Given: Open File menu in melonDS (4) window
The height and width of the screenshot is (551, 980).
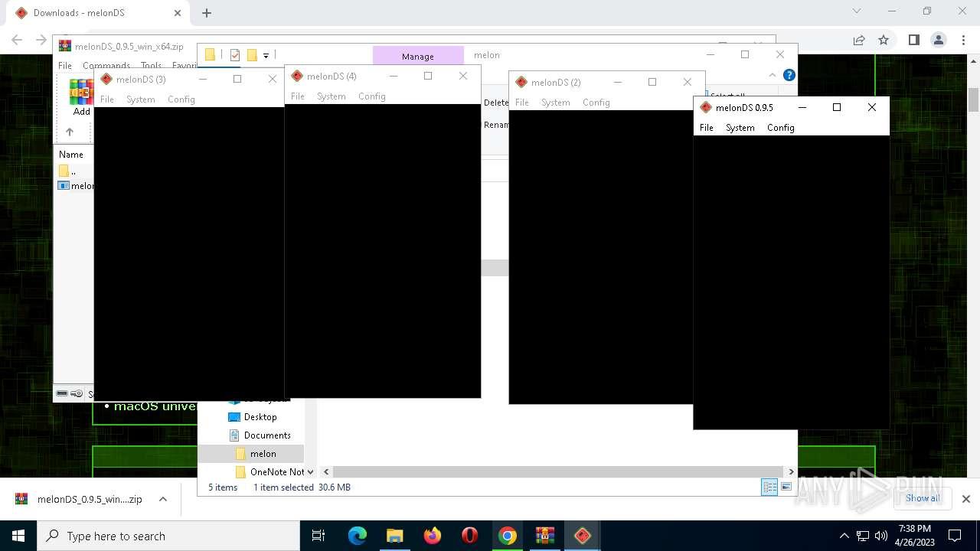Looking at the screenshot, I should pos(298,96).
